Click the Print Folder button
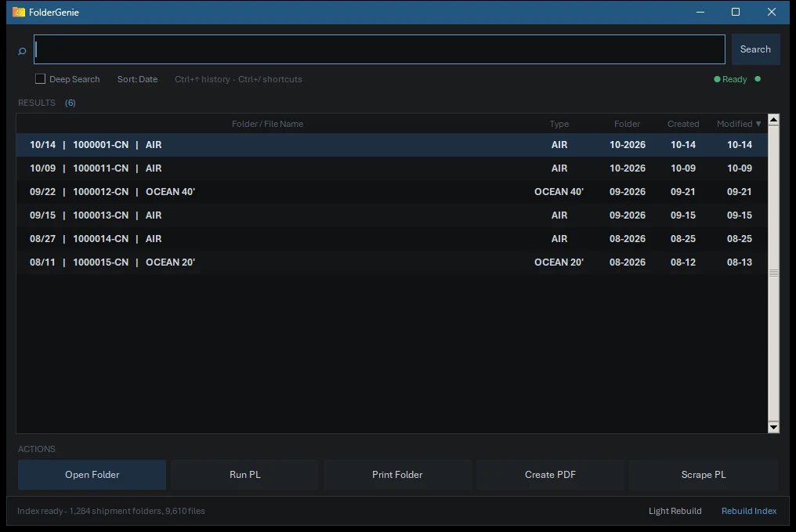 [397, 475]
